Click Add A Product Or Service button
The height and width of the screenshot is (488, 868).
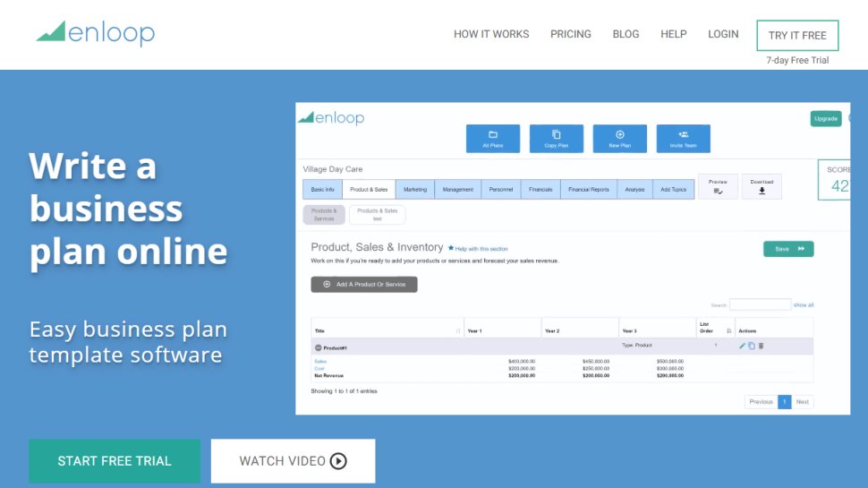click(x=364, y=284)
